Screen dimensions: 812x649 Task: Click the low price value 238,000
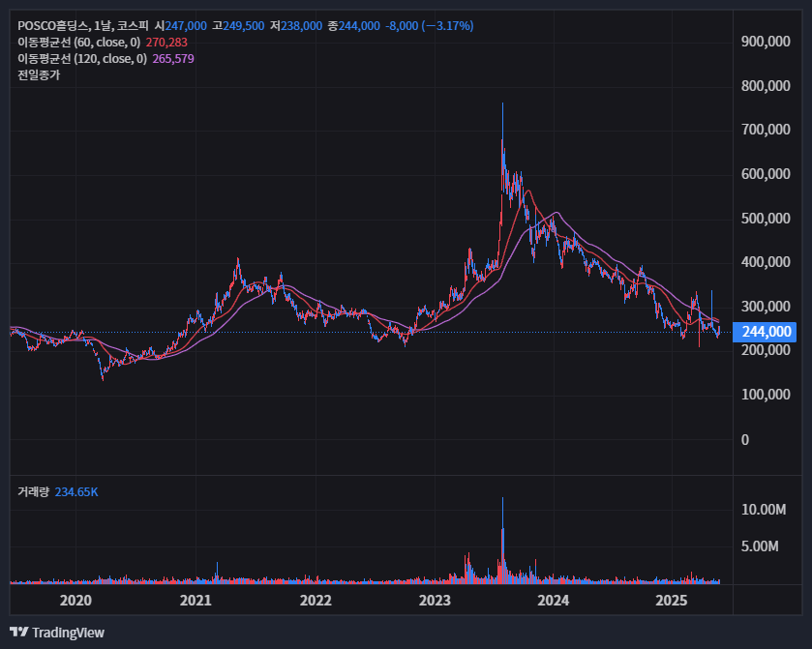301,25
